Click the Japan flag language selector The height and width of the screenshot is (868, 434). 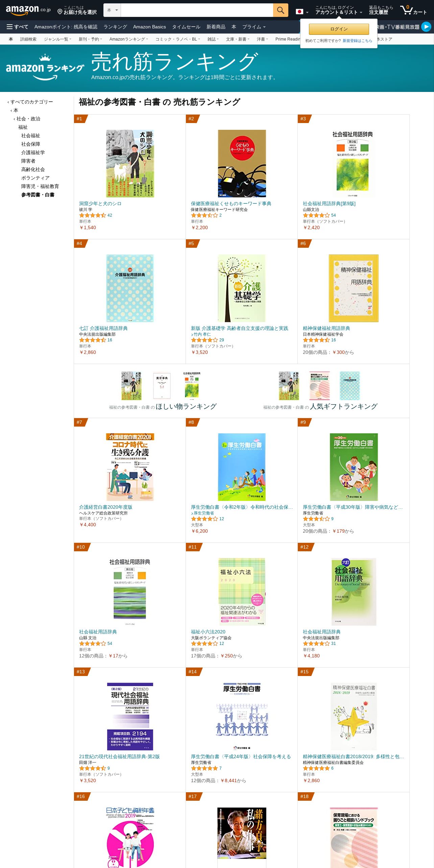coord(302,12)
